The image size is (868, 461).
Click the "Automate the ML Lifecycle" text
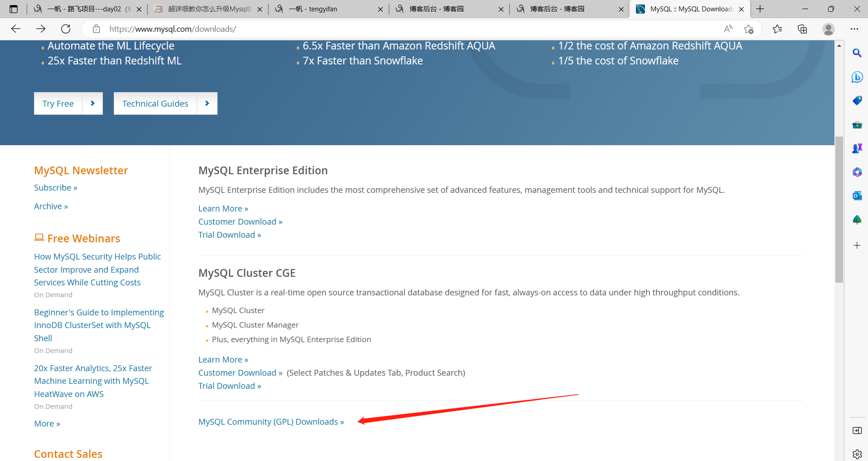point(111,46)
